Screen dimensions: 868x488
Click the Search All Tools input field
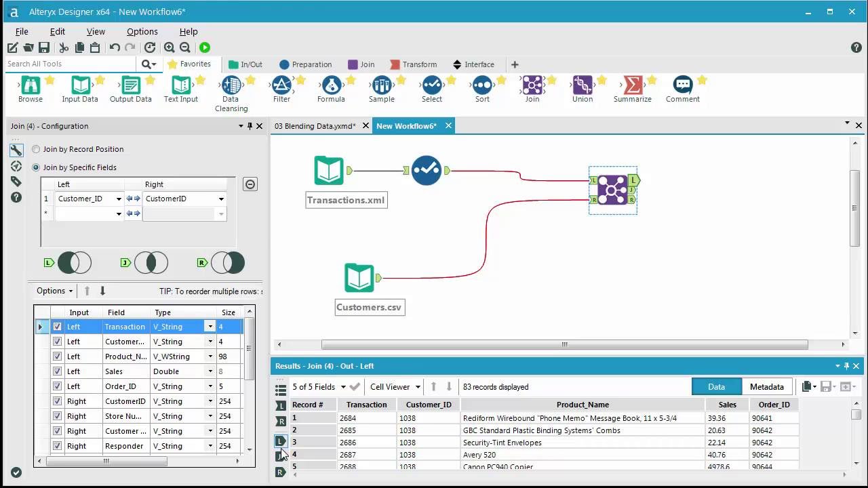click(x=70, y=64)
